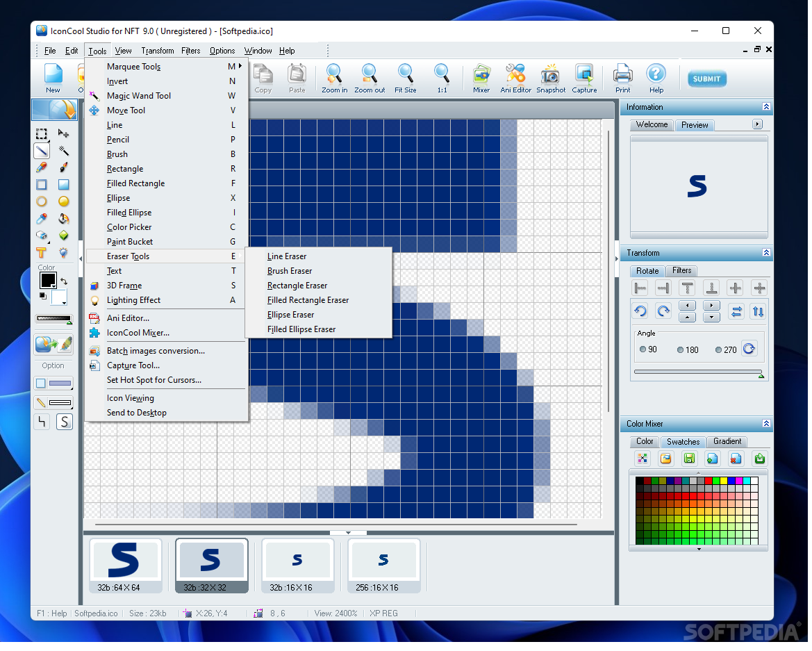Select the eraser tool in toolbox
Screen dimensions: 812x651
[x=42, y=236]
